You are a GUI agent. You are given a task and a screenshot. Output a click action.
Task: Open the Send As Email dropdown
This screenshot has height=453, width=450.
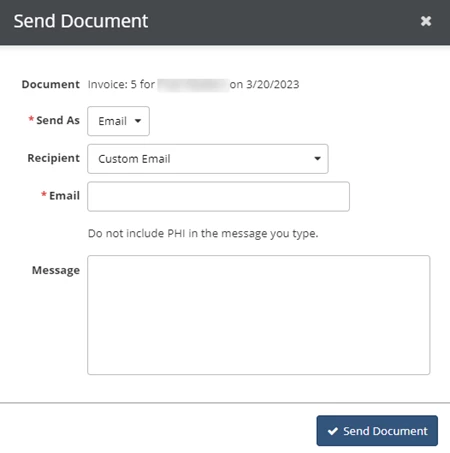pyautogui.click(x=118, y=121)
